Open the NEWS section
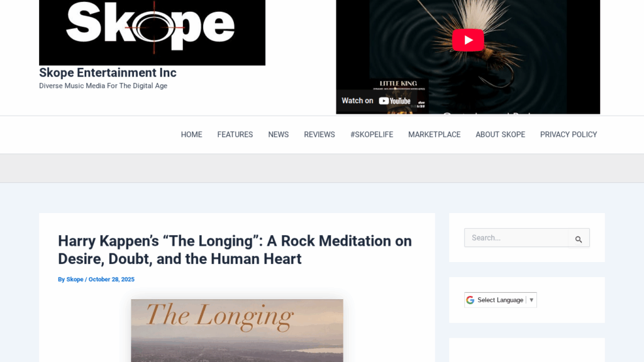This screenshot has width=644, height=362. (x=279, y=134)
